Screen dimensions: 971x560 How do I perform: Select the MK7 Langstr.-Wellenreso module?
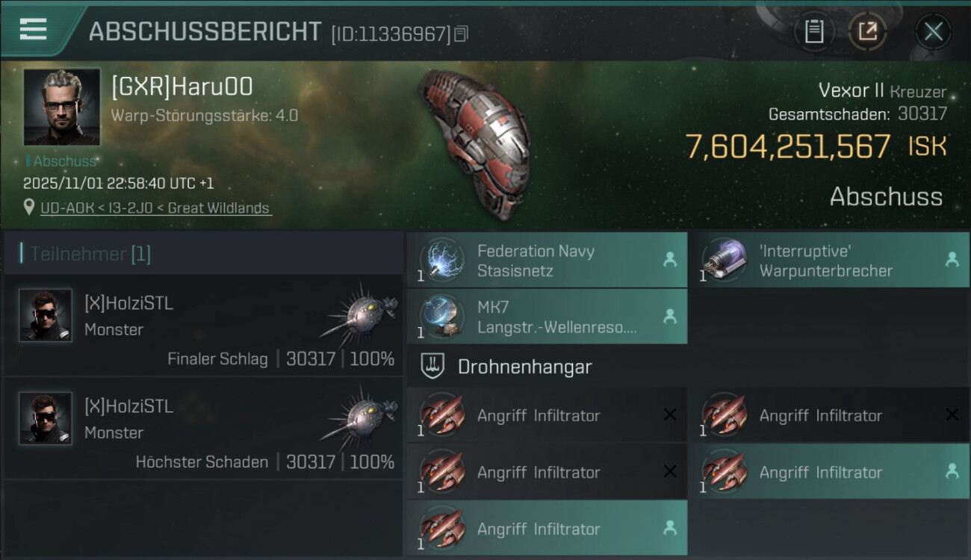(x=547, y=317)
